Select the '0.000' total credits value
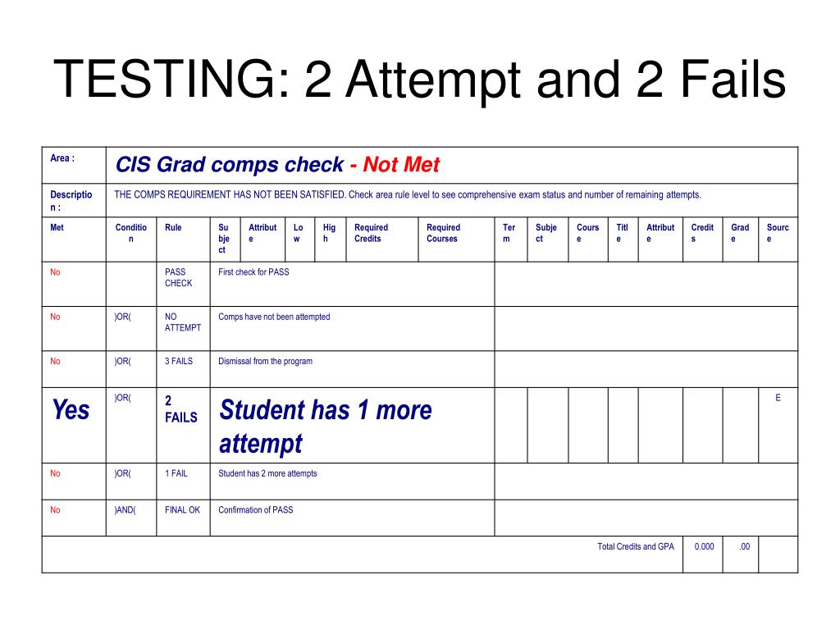The image size is (840, 630). tap(704, 546)
